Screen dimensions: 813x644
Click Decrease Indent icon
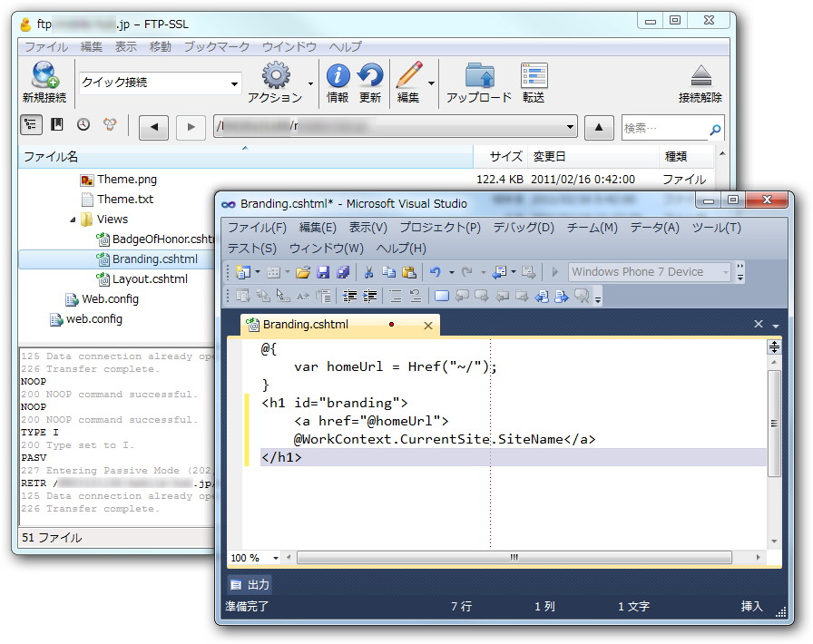tap(349, 296)
